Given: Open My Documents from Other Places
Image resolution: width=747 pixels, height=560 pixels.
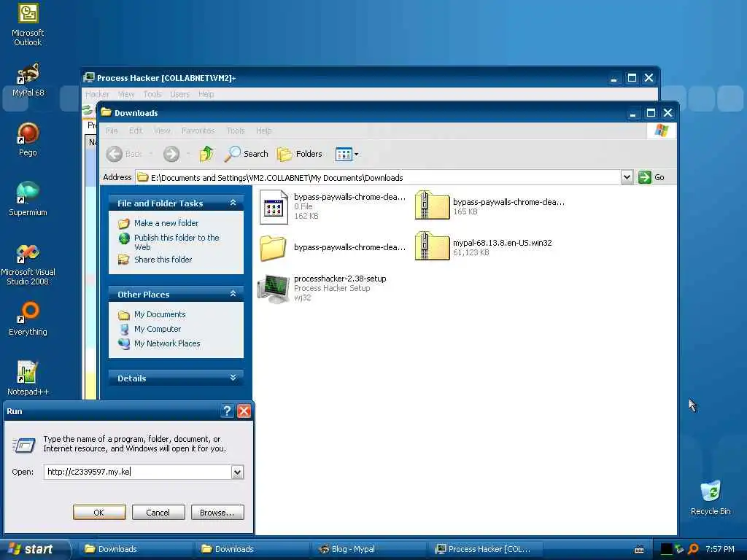Looking at the screenshot, I should click(x=160, y=314).
